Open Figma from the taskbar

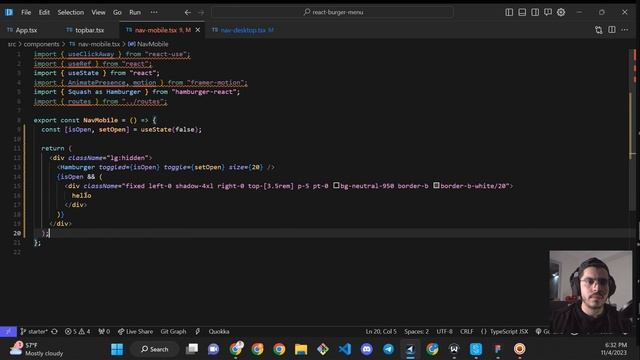tap(498, 349)
